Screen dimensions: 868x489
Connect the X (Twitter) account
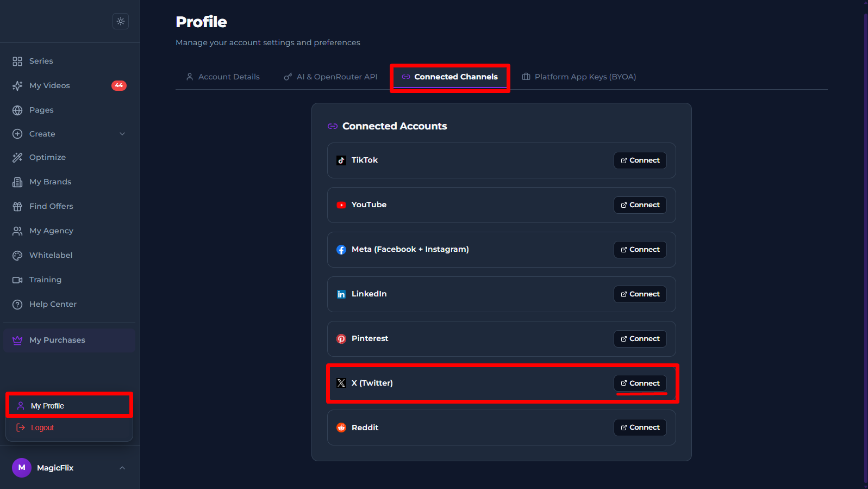coord(640,383)
